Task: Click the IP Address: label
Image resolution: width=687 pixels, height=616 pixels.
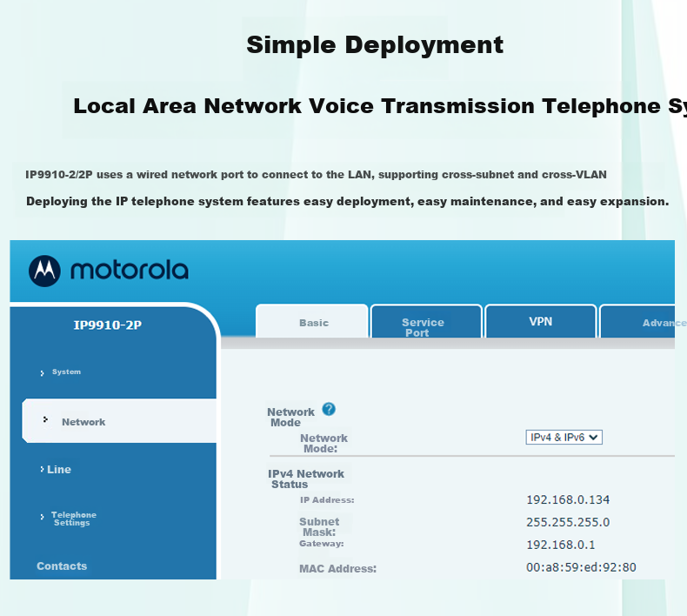Action: tap(327, 499)
